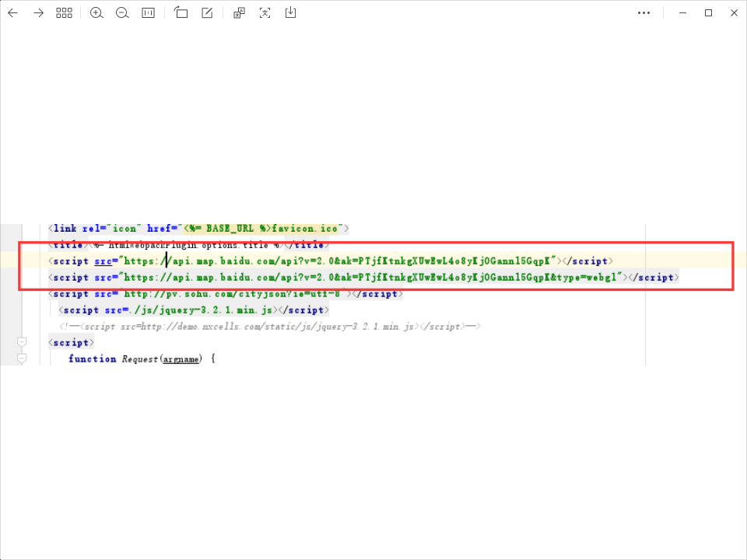Rotate the image
Viewport: 747px width, 560px height.
click(181, 13)
